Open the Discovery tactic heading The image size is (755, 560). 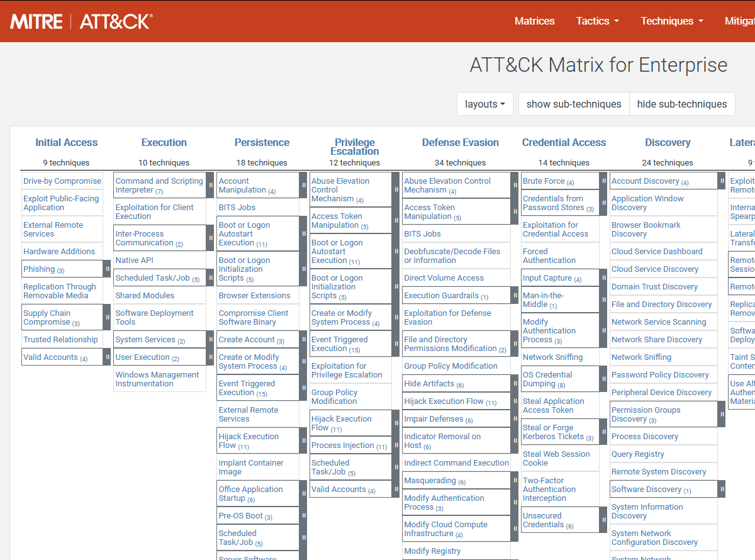coord(668,142)
